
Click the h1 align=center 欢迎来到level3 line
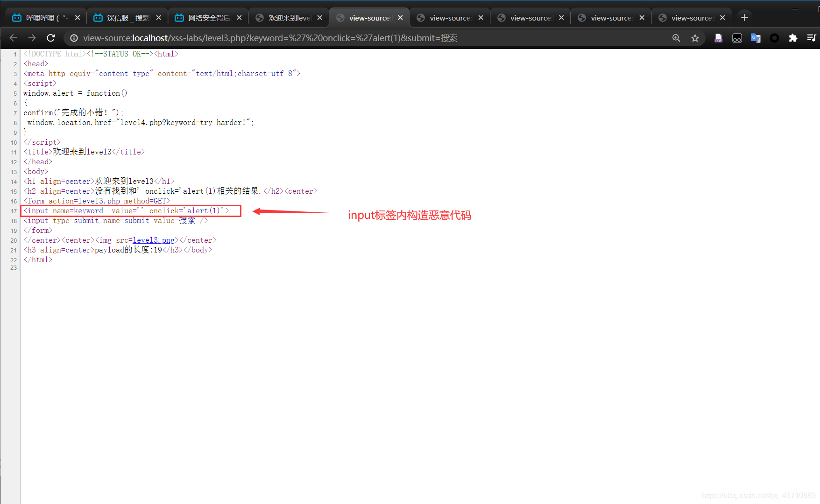coord(99,182)
